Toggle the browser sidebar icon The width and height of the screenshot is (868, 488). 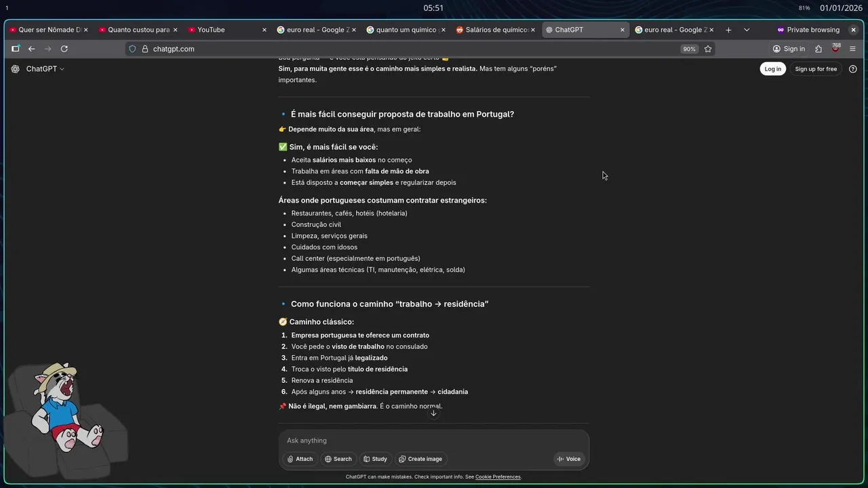(x=15, y=49)
